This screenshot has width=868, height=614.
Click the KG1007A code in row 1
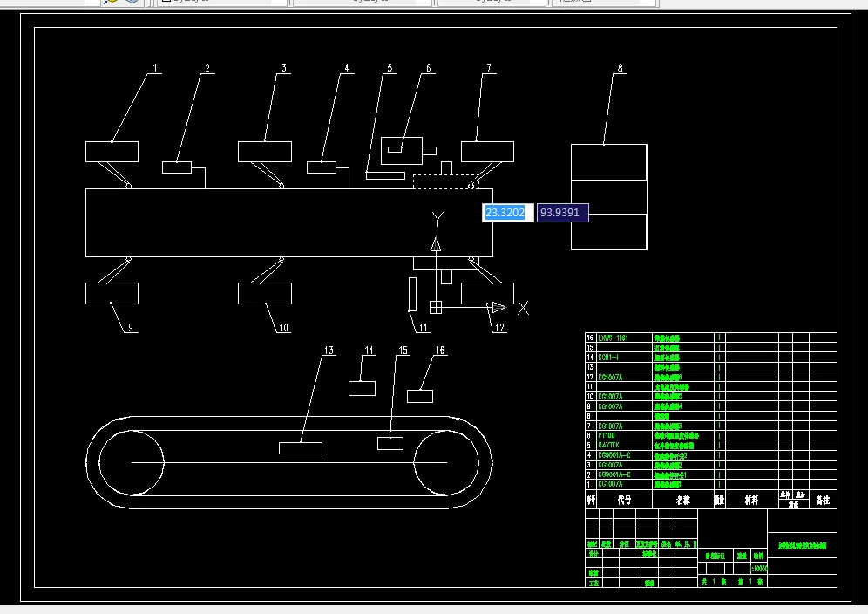(610, 484)
